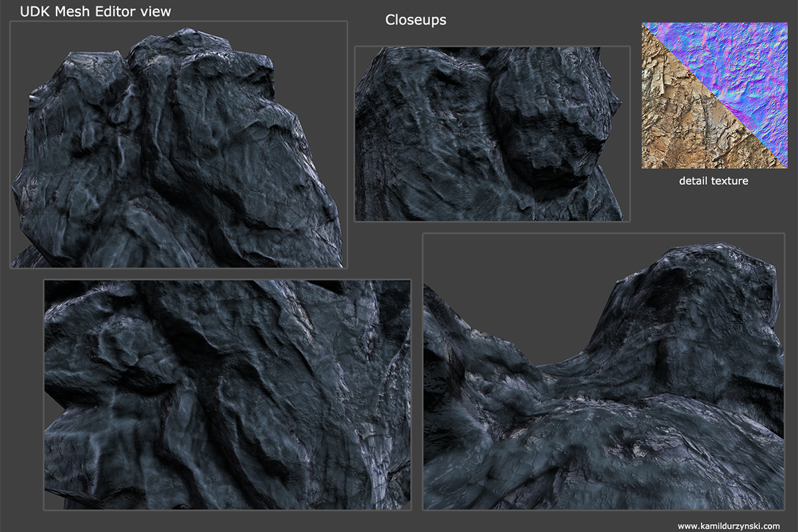Click the bottom-left rock closeup image

pos(227,395)
